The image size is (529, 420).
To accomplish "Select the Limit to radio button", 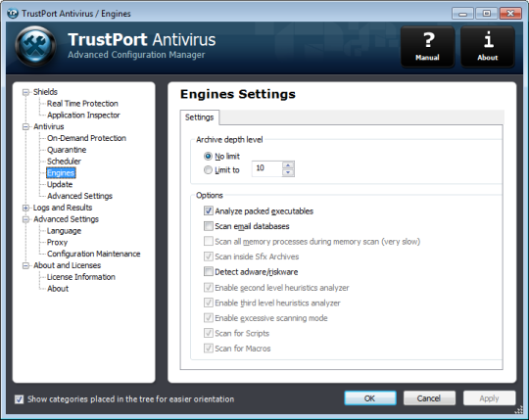I will pyautogui.click(x=208, y=170).
